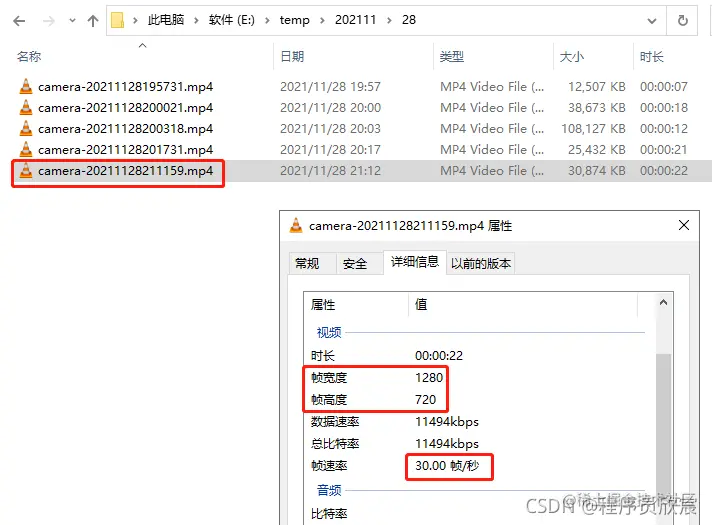Select the 时长 00:00:22 property row
Image resolution: width=712 pixels, height=525 pixels.
click(x=386, y=356)
